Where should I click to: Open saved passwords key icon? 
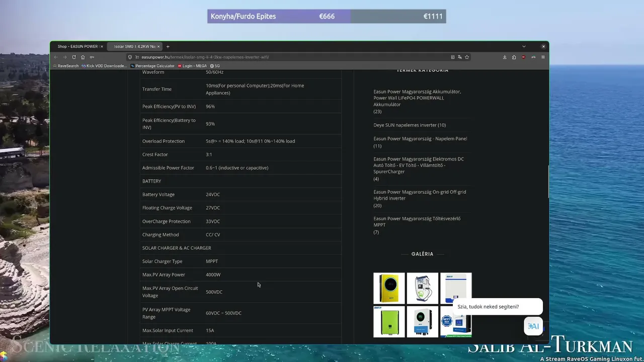pyautogui.click(x=92, y=57)
